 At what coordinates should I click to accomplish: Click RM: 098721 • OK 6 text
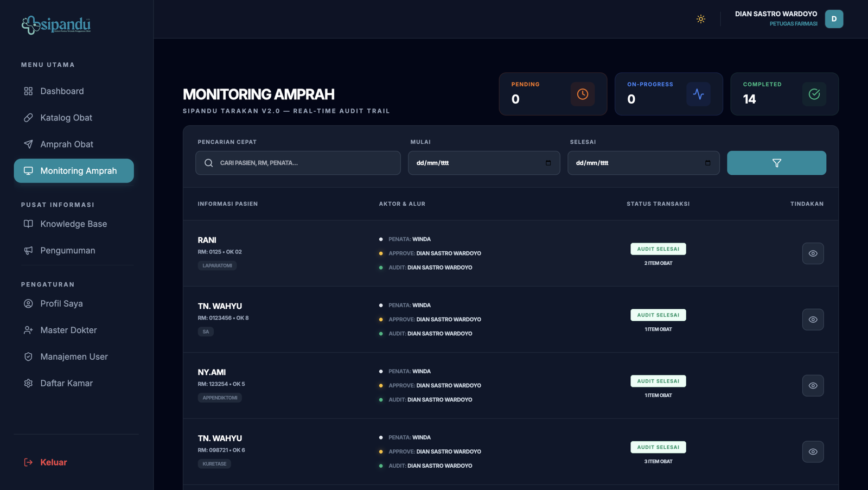[221, 450]
